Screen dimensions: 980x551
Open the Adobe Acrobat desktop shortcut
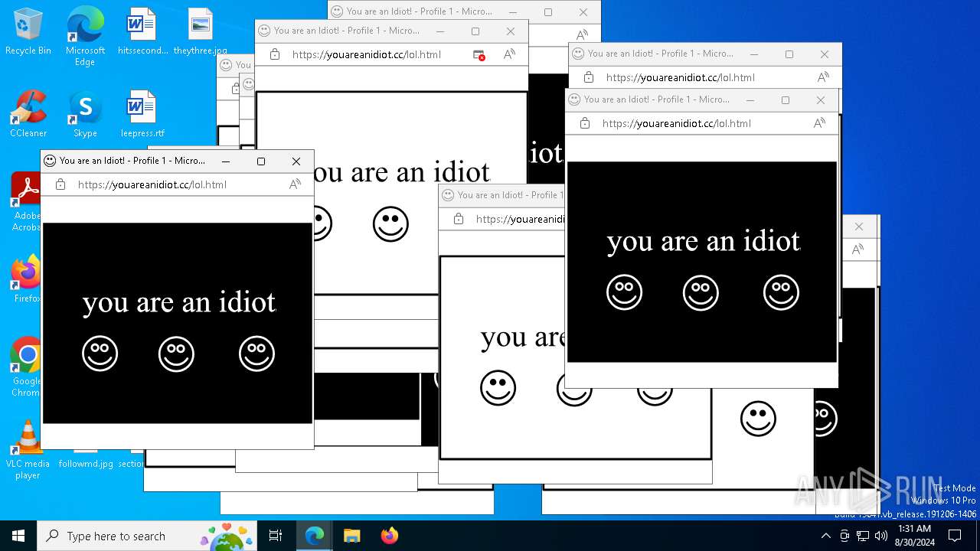coord(26,202)
